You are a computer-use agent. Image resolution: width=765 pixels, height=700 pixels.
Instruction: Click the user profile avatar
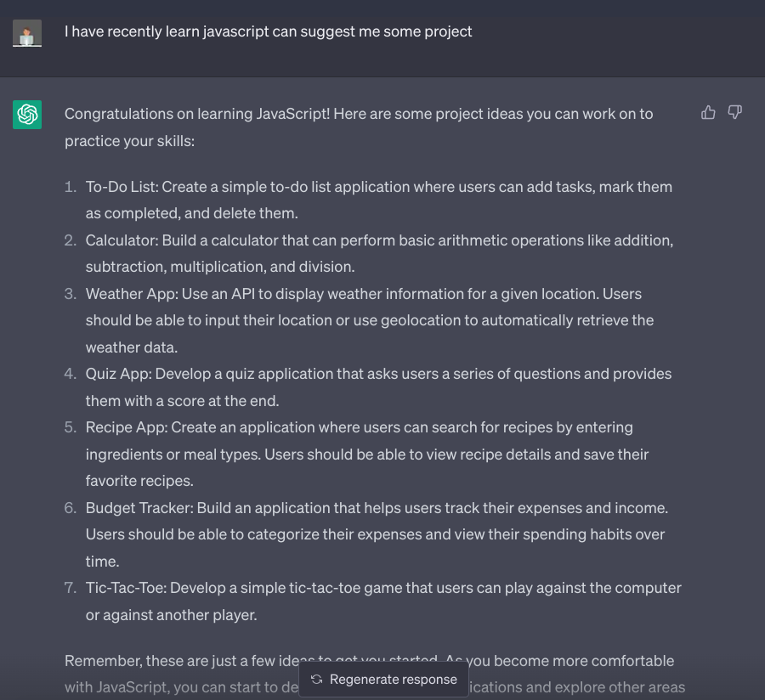pos(27,33)
